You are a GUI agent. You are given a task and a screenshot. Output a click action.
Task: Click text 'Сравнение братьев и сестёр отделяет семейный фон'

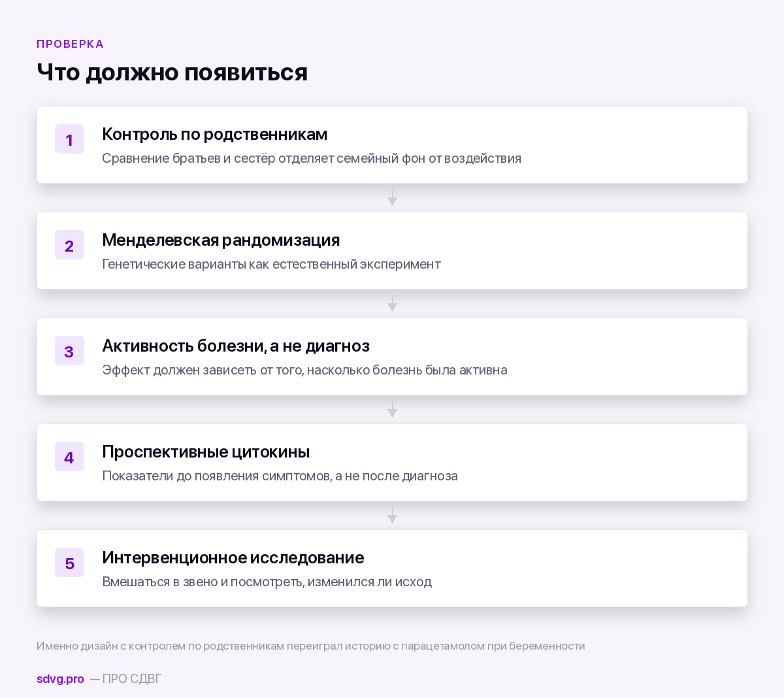coord(264,158)
